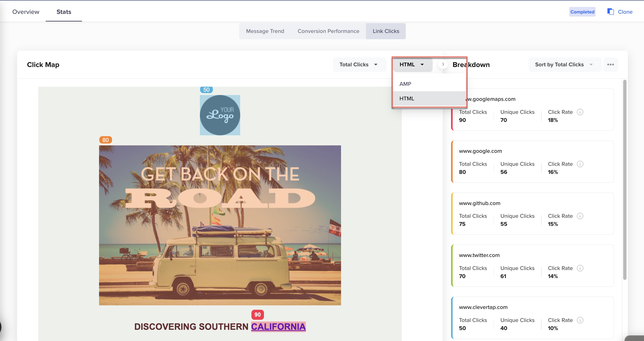Click the CALIFORNIA hyperlink
The image size is (644, 341).
[278, 326]
